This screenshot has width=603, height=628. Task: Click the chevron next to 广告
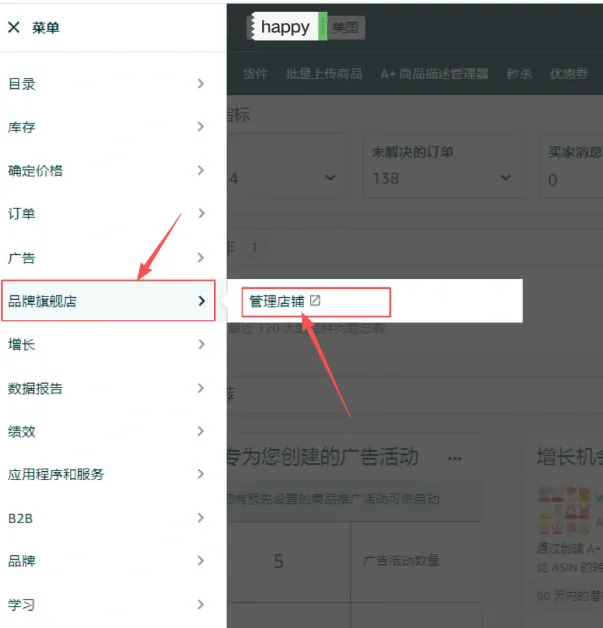pyautogui.click(x=201, y=257)
